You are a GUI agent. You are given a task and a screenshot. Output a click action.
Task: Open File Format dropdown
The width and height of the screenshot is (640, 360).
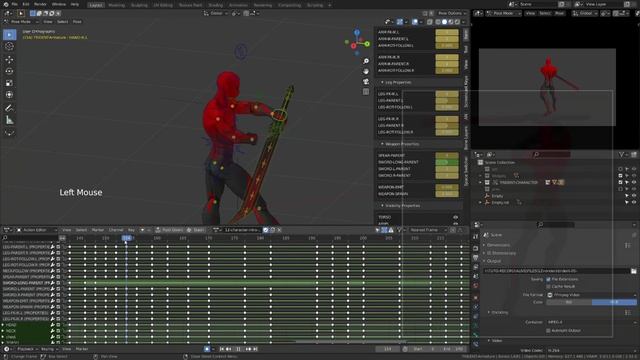[x=591, y=295]
